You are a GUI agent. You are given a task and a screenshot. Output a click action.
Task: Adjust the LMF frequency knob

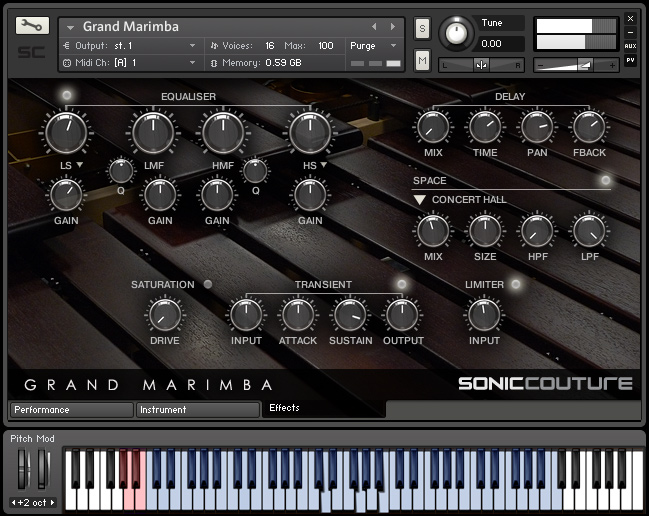click(x=153, y=132)
